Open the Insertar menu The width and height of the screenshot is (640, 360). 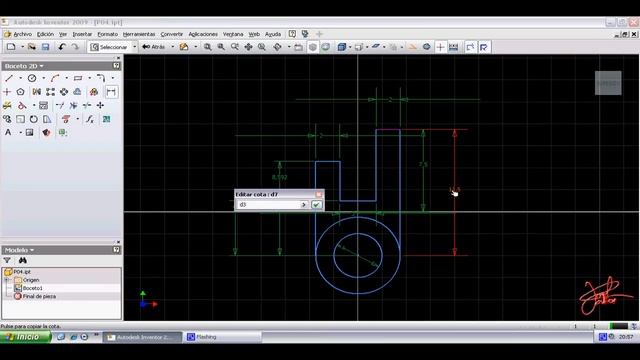82,34
